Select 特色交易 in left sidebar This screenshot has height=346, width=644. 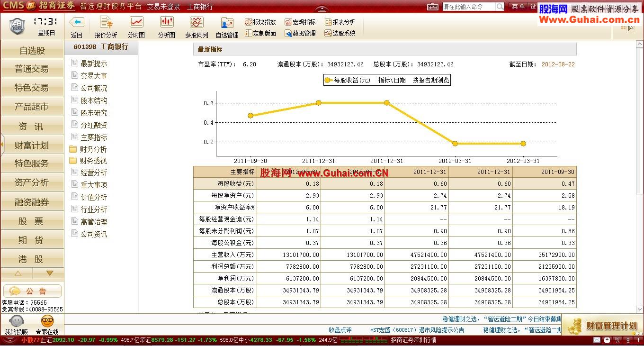coord(32,88)
